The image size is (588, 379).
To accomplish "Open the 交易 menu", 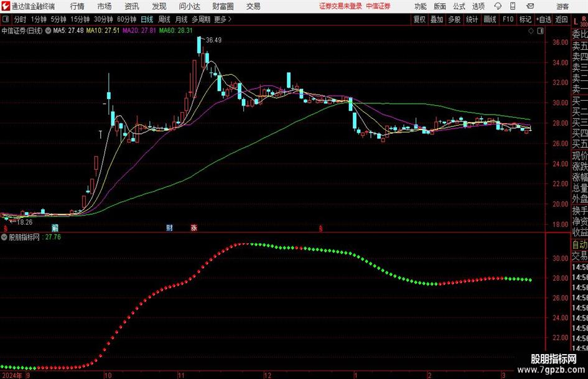I will pyautogui.click(x=253, y=6).
